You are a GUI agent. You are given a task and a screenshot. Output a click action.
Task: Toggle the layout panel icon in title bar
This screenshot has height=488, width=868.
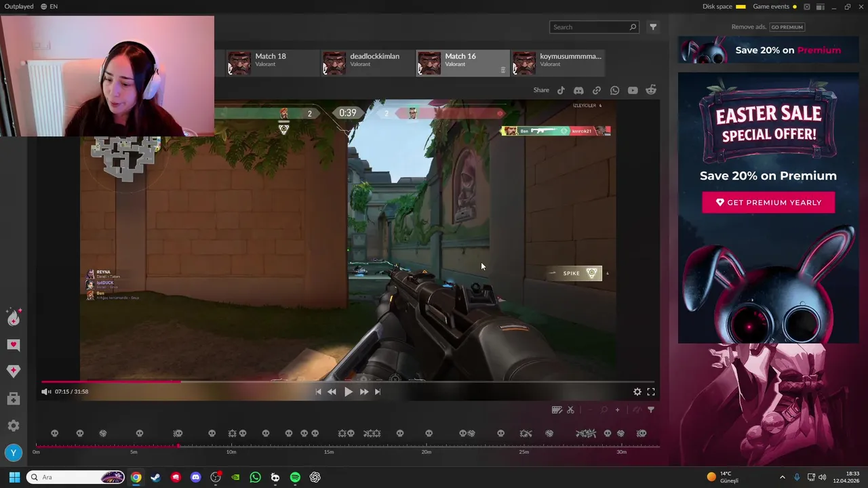tap(821, 7)
